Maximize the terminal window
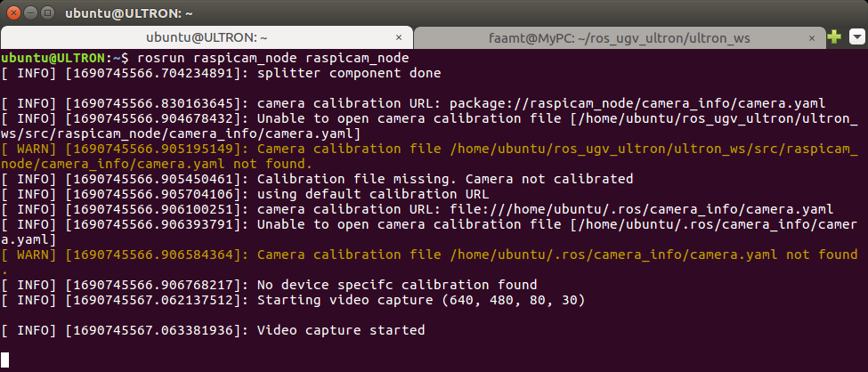The width and height of the screenshot is (868, 372). coord(48,12)
